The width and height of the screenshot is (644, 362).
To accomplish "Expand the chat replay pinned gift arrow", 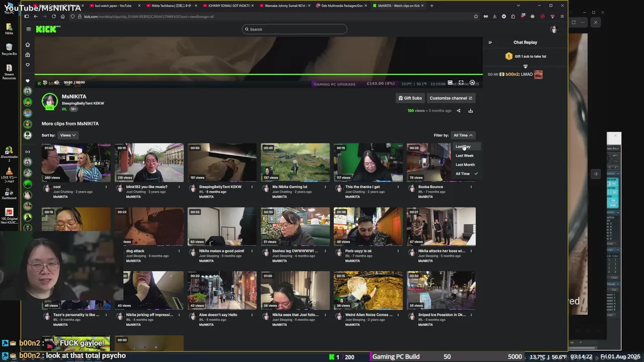I will (x=525, y=66).
